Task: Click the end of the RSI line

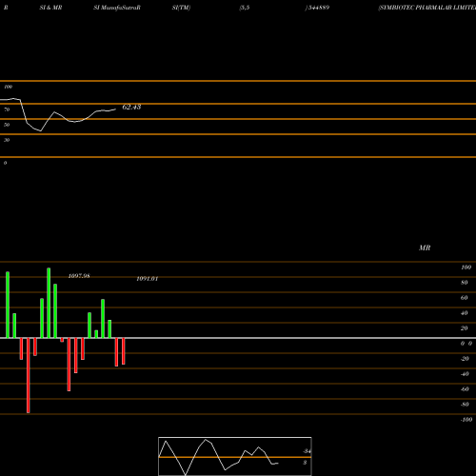Action: pyautogui.click(x=116, y=109)
